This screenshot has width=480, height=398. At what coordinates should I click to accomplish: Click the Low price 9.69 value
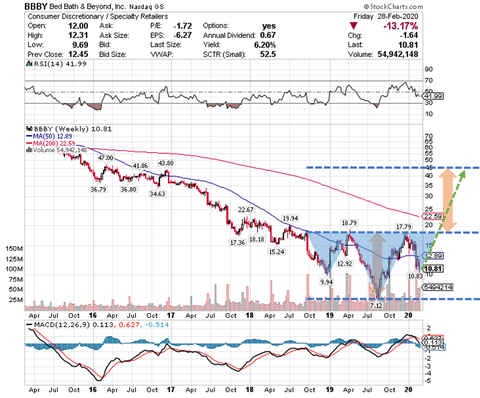coord(80,45)
